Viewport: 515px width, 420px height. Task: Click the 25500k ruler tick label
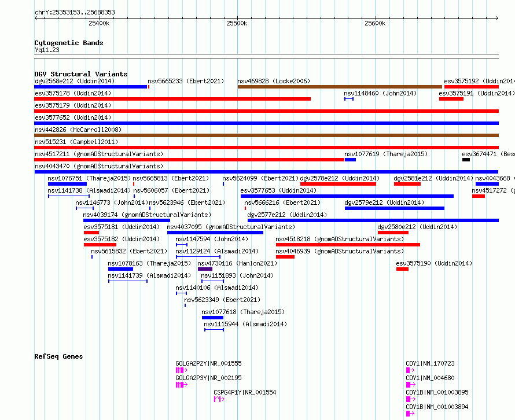pyautogui.click(x=237, y=23)
